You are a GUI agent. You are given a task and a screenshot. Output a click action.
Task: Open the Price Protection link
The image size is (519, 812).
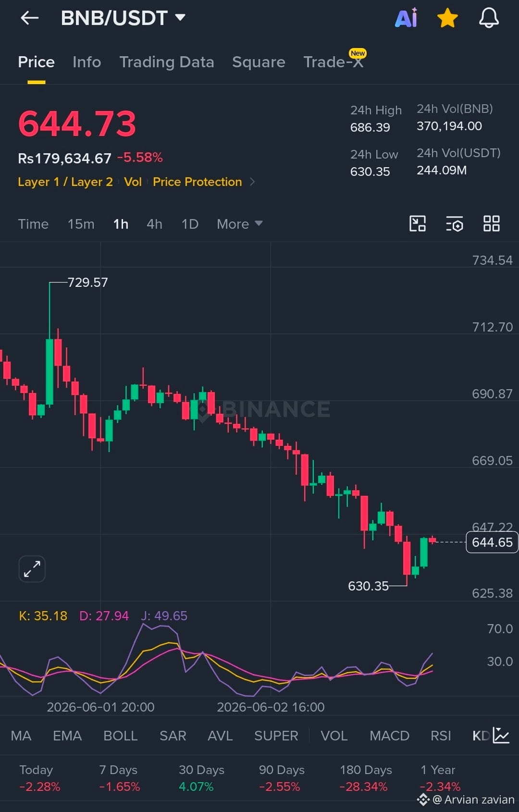click(197, 182)
